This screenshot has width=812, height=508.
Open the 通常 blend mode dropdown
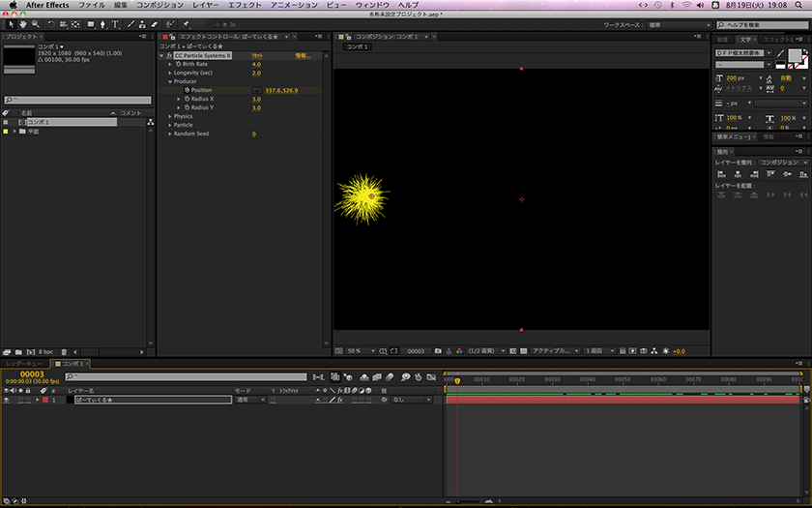click(x=250, y=400)
